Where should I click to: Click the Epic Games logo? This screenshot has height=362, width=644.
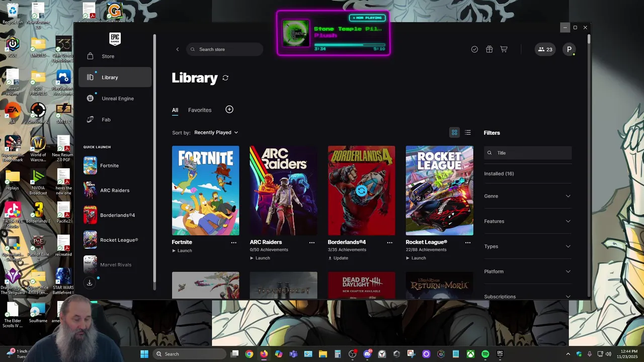[x=115, y=39]
